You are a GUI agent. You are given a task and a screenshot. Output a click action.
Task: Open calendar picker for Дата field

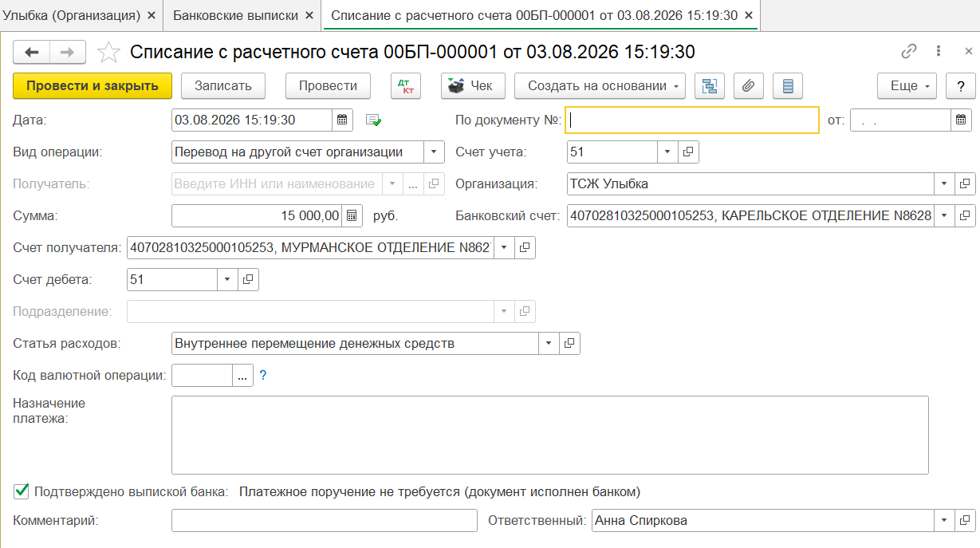coord(342,120)
